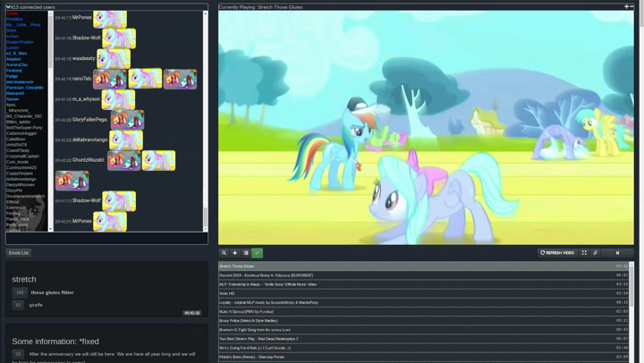Select the Discord 2019 Eurobeat playlist entry
The width and height of the screenshot is (644, 363).
pyautogui.click(x=423, y=275)
